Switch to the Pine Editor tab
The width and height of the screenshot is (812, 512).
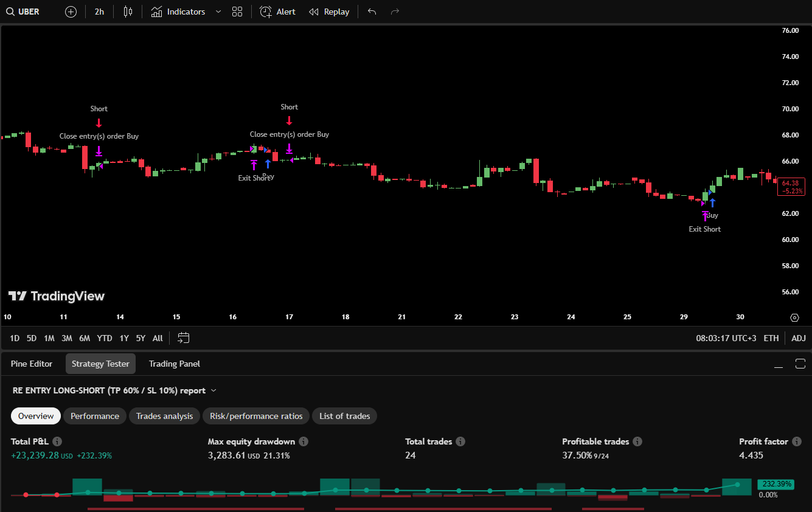(32, 364)
